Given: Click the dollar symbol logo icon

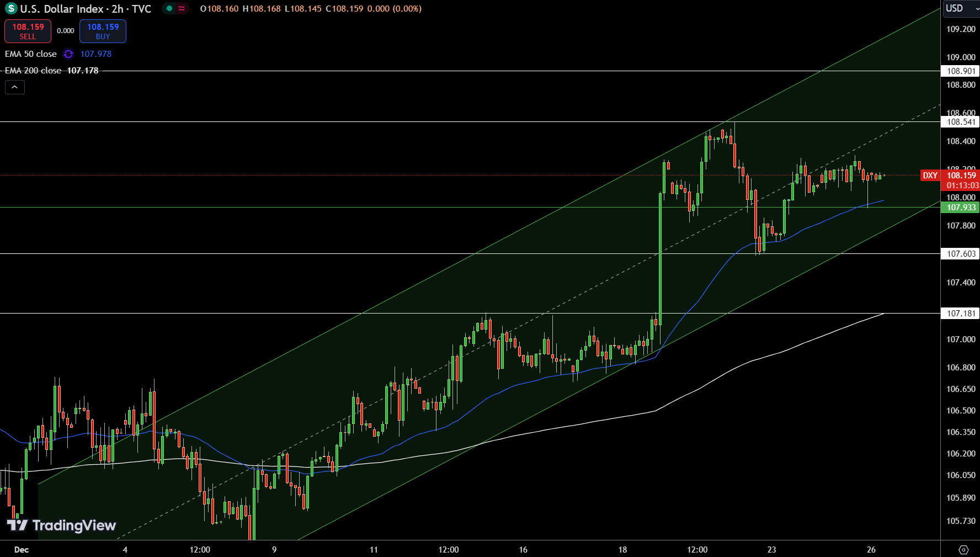Looking at the screenshot, I should pyautogui.click(x=10, y=9).
